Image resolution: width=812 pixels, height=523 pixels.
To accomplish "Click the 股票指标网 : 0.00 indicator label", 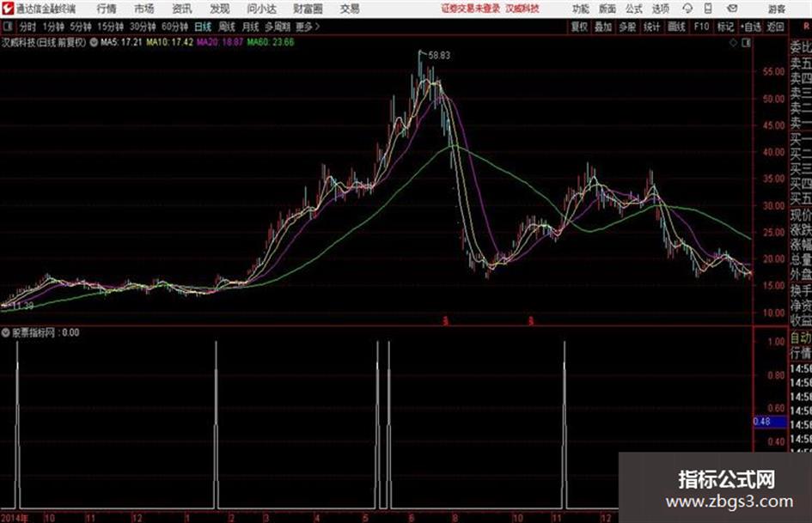I will pos(46,332).
